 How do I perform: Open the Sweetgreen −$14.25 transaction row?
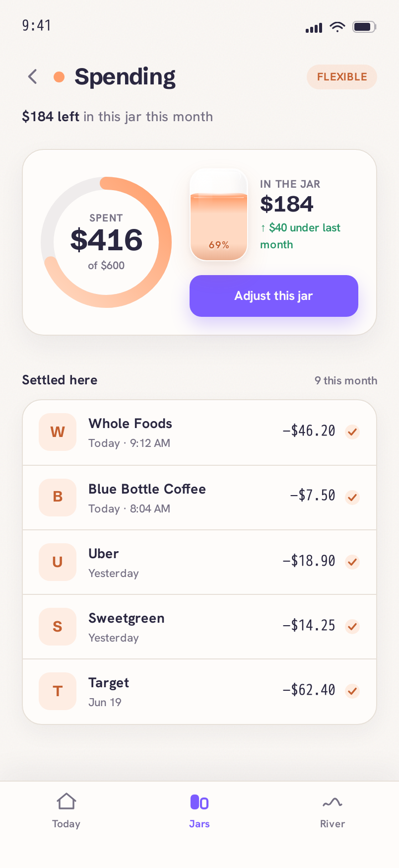click(x=199, y=627)
